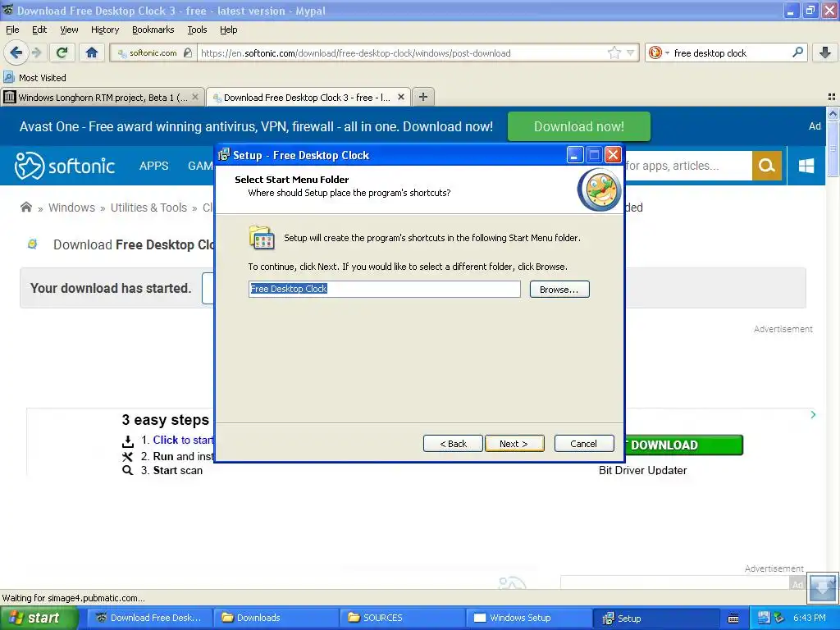The width and height of the screenshot is (840, 630).
Task: Open the Help menu
Action: click(229, 30)
